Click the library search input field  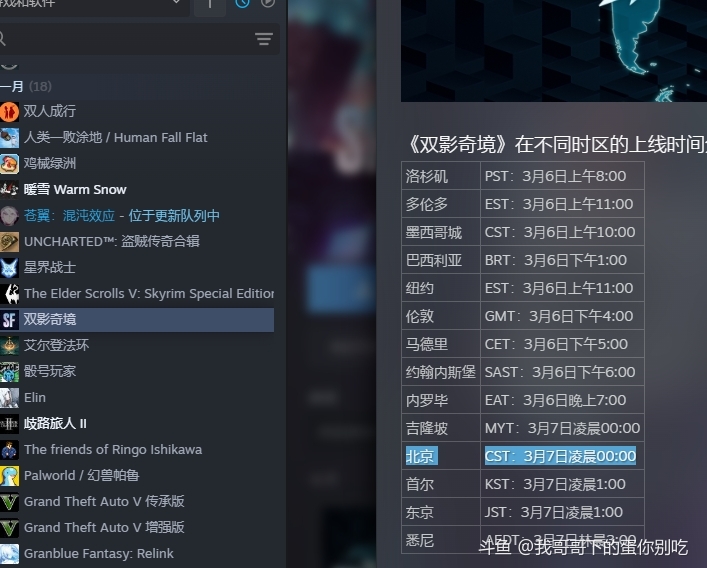click(120, 39)
